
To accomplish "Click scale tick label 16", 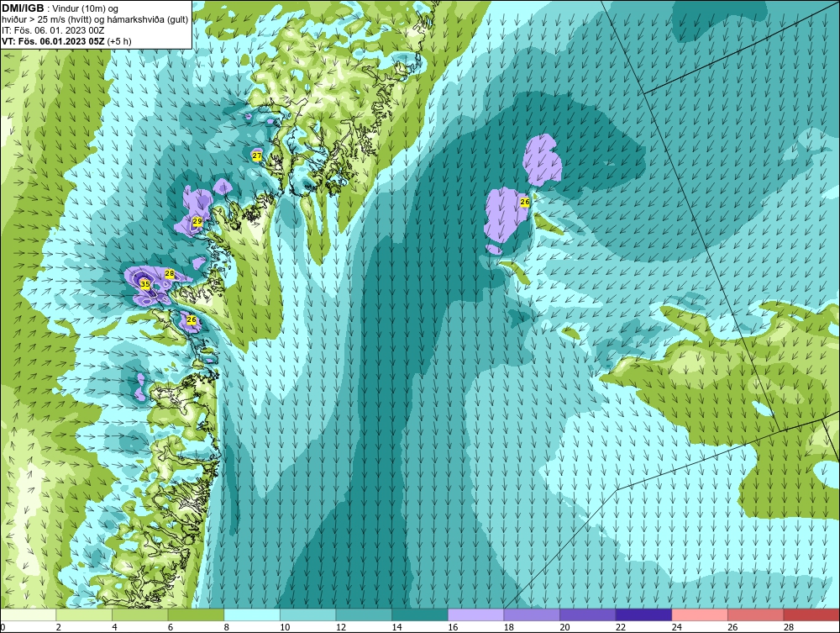I will pos(453,627).
